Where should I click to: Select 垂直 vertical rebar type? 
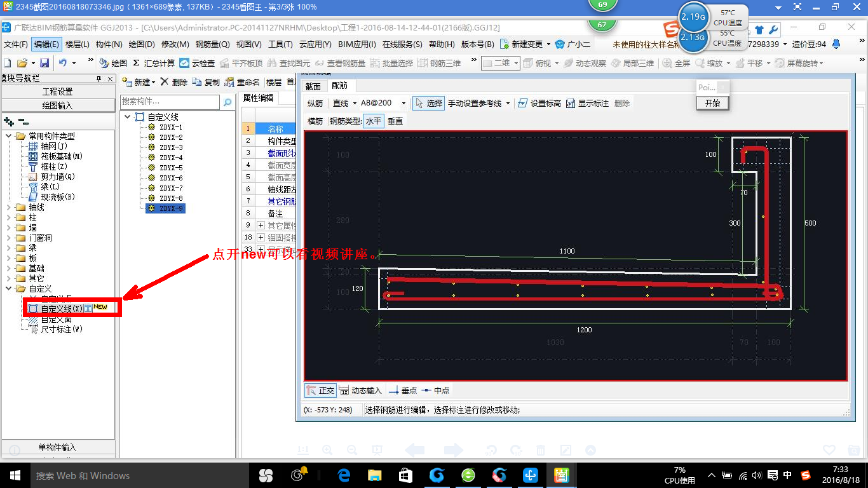(395, 121)
